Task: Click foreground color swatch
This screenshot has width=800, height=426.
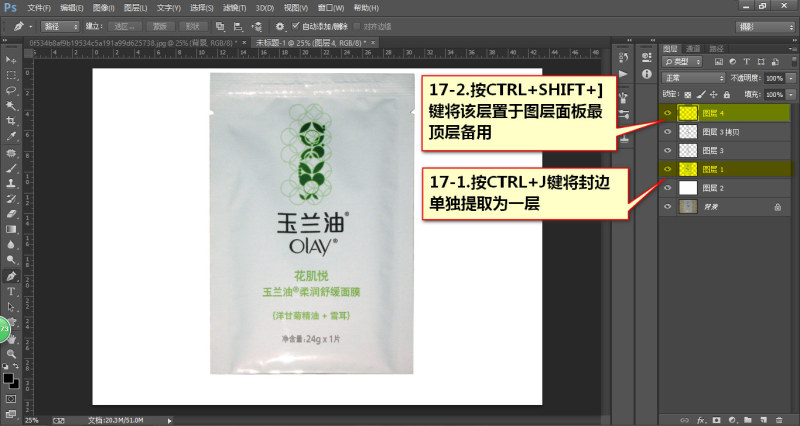Action: tap(8, 379)
